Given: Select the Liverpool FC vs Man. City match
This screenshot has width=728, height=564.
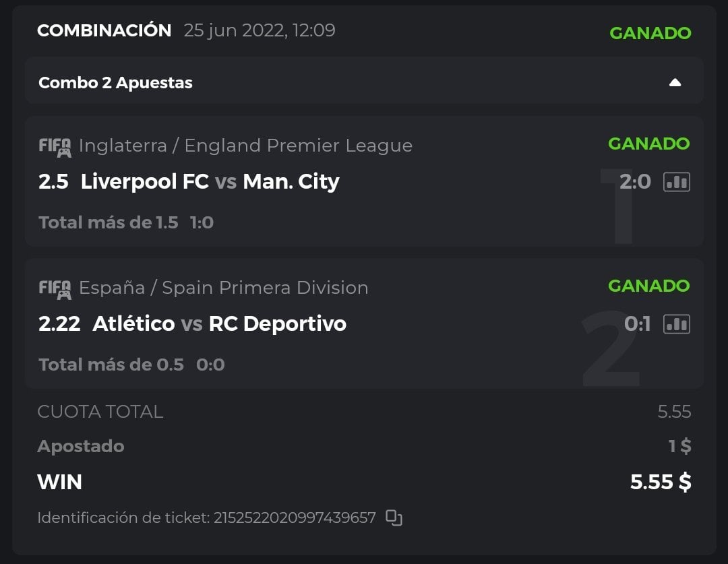Looking at the screenshot, I should [x=210, y=182].
